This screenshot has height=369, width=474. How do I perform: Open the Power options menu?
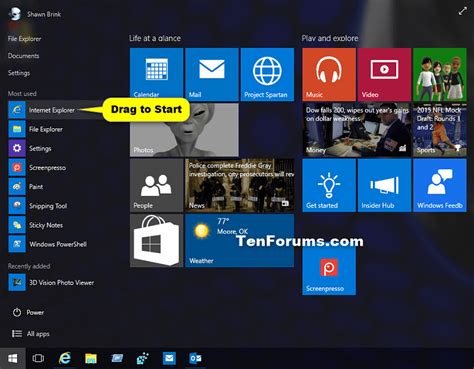click(28, 312)
